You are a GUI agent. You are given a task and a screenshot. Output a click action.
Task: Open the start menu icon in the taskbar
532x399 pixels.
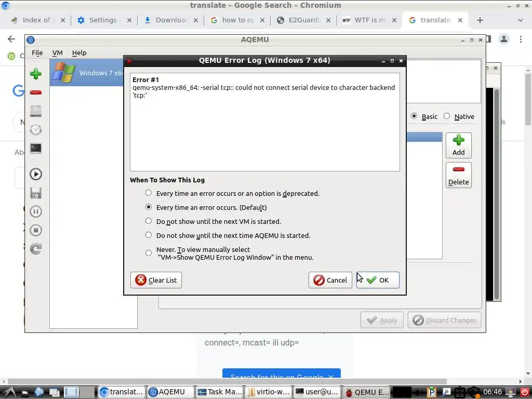point(10,392)
